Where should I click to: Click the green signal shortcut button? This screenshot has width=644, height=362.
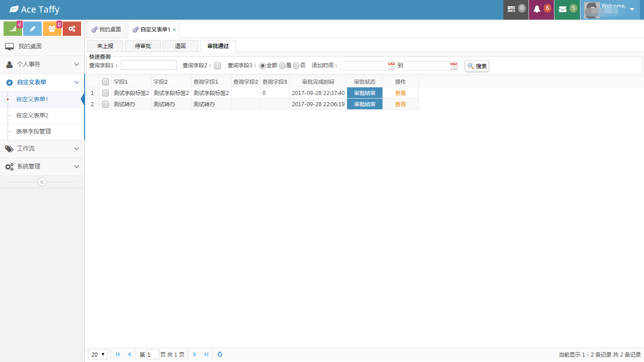(13, 29)
